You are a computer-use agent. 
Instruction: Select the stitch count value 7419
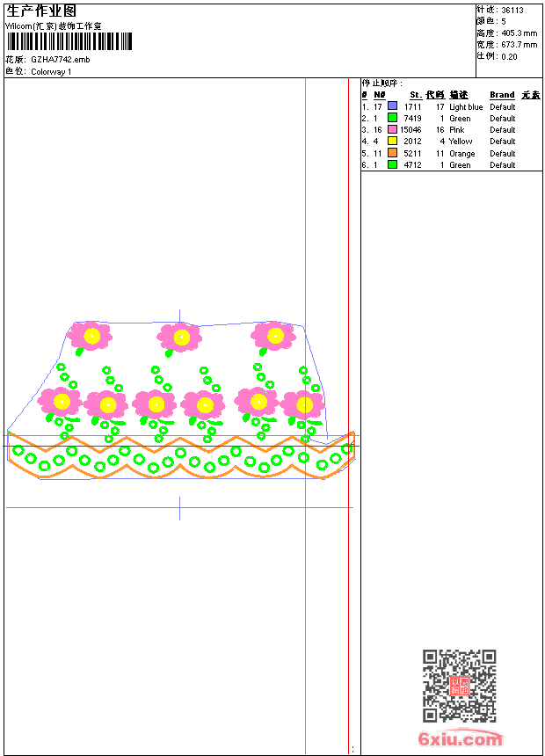click(x=413, y=119)
